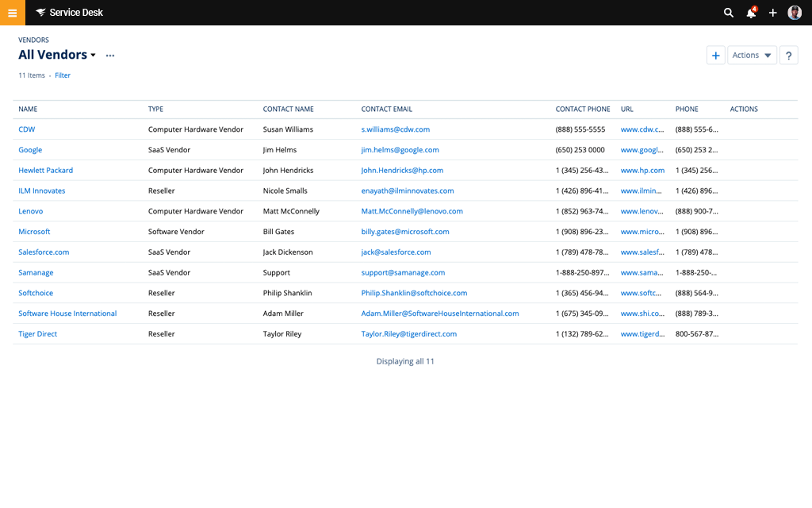The image size is (812, 508).
Task: Open the Filter options
Action: tap(62, 75)
